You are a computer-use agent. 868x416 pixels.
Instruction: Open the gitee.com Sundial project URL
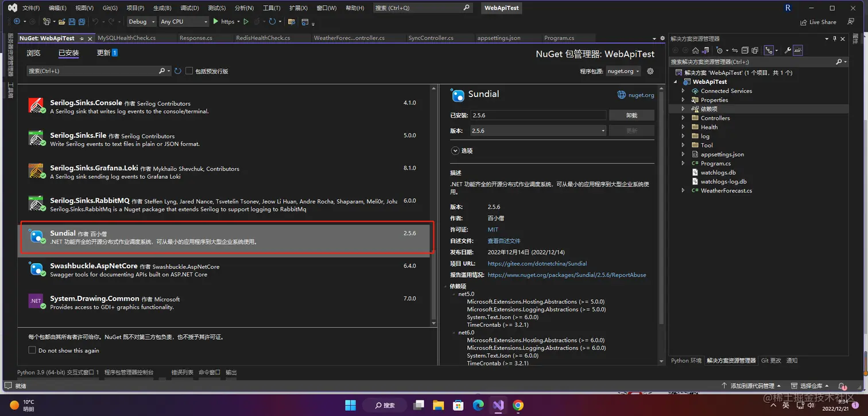pos(537,263)
